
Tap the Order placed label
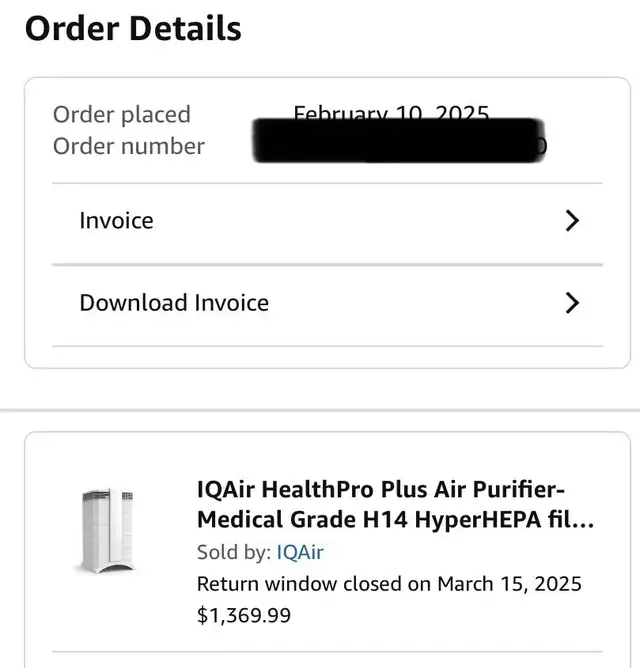tap(121, 115)
